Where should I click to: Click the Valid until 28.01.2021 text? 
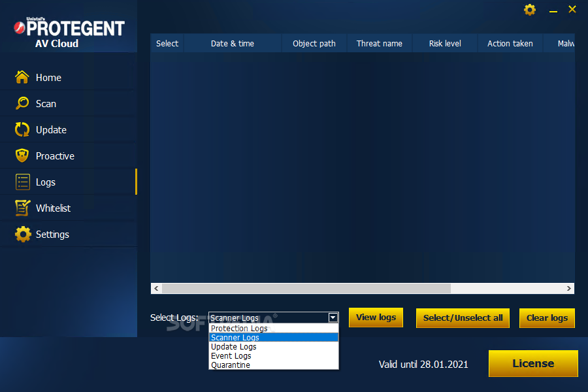tap(423, 365)
